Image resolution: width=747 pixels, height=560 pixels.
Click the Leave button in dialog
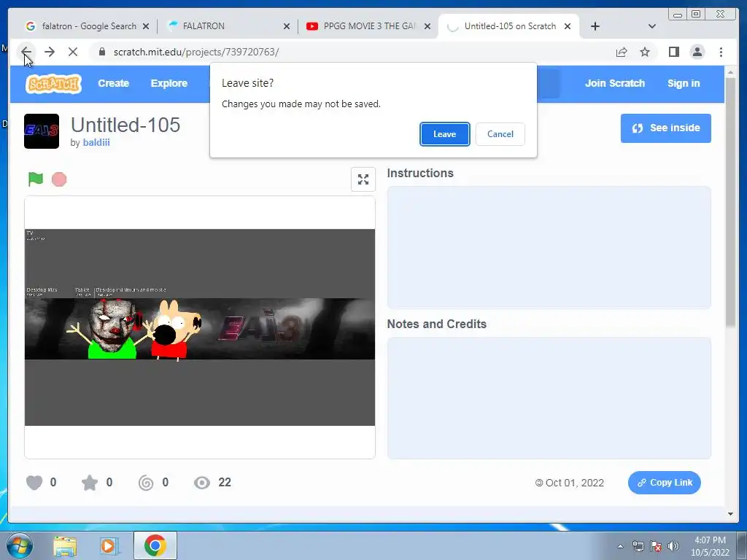pyautogui.click(x=444, y=134)
